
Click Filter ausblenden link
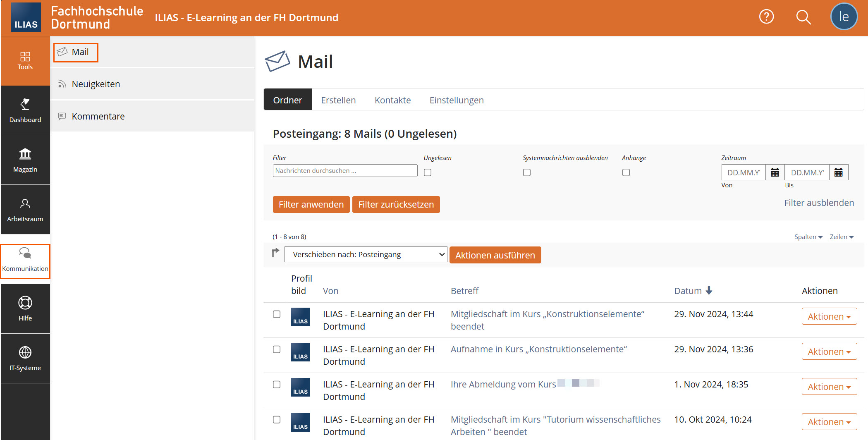click(819, 202)
